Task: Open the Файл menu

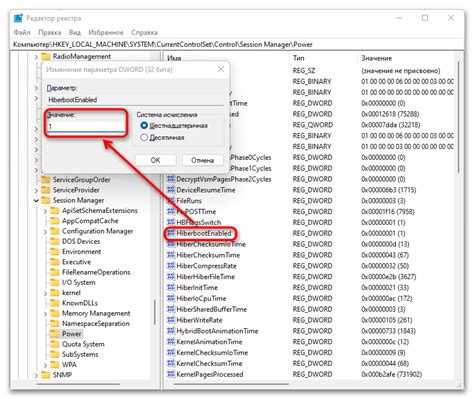Action: [22, 32]
